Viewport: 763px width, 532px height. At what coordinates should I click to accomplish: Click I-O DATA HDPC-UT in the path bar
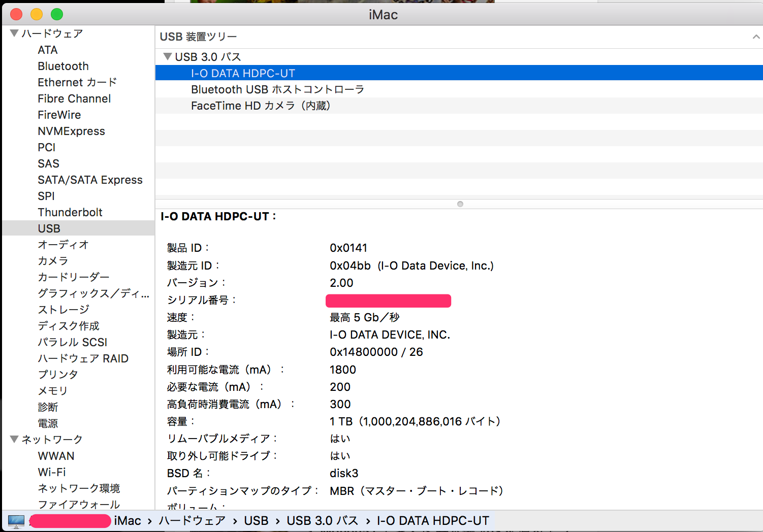(433, 521)
